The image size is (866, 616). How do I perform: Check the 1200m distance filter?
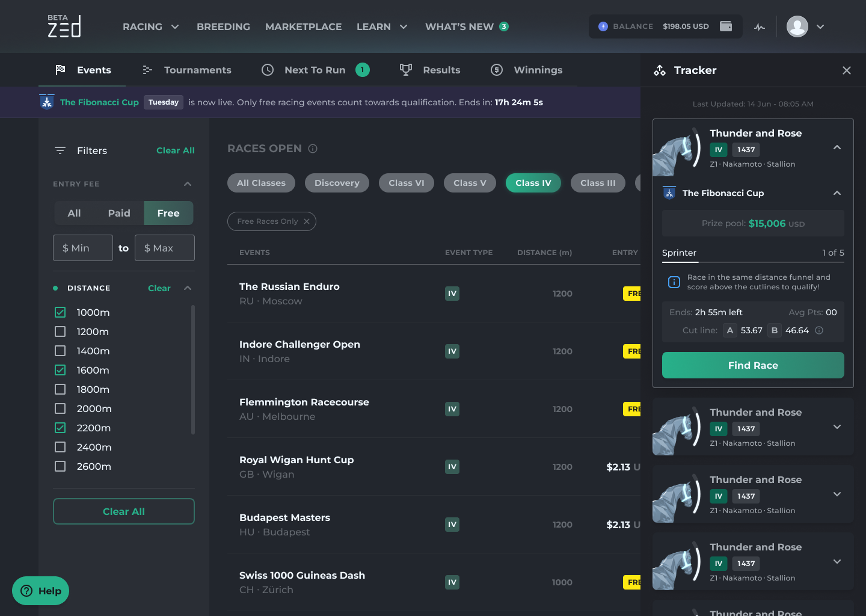click(60, 331)
